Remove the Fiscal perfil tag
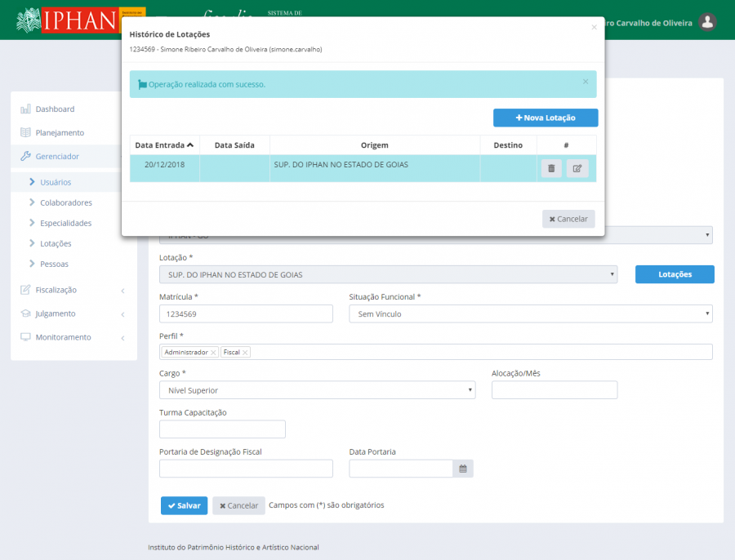The height and width of the screenshot is (560, 735). click(245, 353)
